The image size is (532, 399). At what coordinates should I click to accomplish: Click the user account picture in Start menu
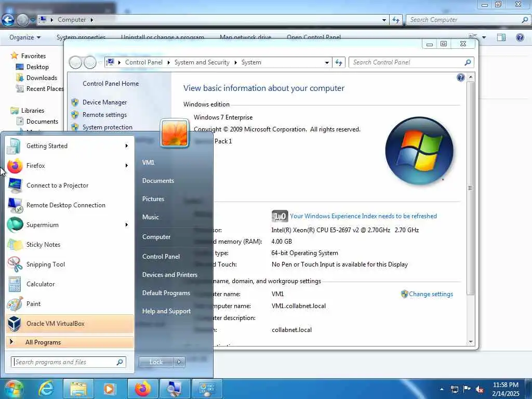point(175,133)
